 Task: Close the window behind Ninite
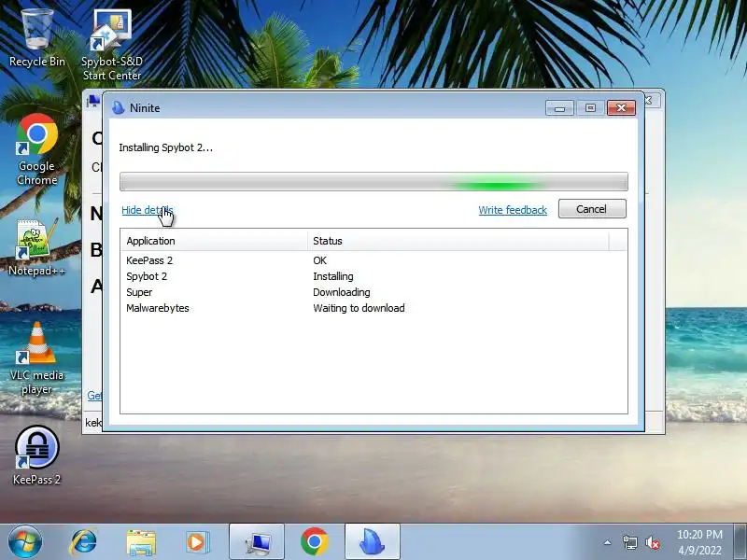(x=651, y=101)
